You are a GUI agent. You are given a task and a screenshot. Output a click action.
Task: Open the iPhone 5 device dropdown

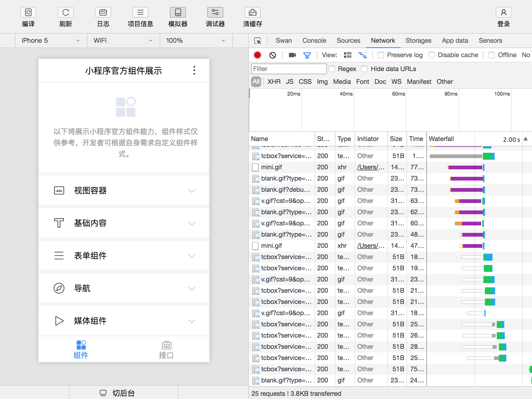click(51, 41)
